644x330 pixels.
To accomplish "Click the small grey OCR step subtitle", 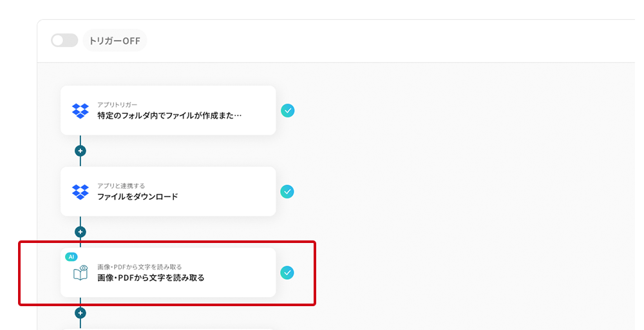I will (139, 267).
